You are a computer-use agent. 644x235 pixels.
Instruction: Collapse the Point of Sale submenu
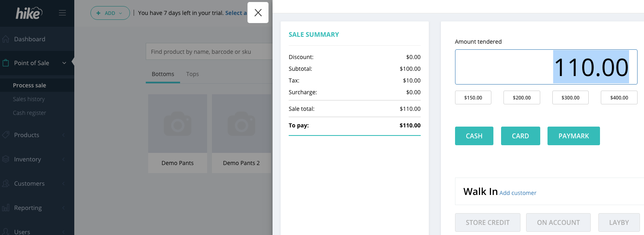click(64, 63)
